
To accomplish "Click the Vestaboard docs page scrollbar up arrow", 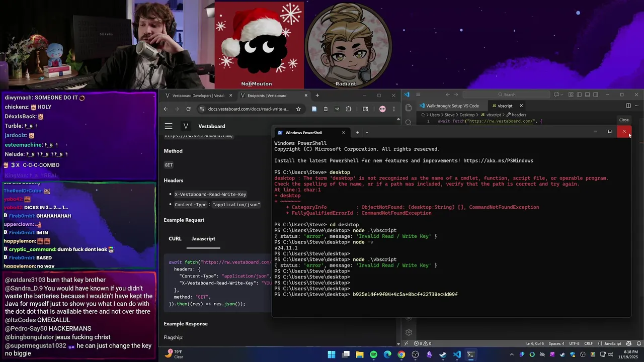I will tap(398, 120).
